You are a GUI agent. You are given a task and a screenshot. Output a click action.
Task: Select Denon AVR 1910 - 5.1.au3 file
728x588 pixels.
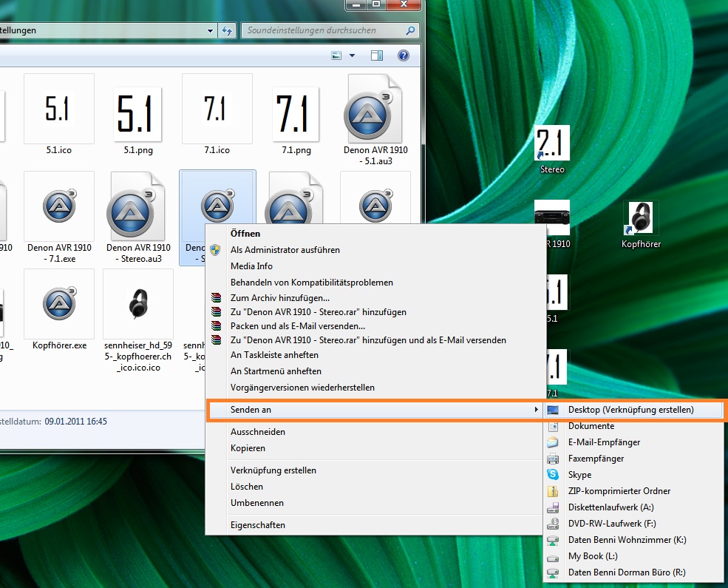click(375, 120)
